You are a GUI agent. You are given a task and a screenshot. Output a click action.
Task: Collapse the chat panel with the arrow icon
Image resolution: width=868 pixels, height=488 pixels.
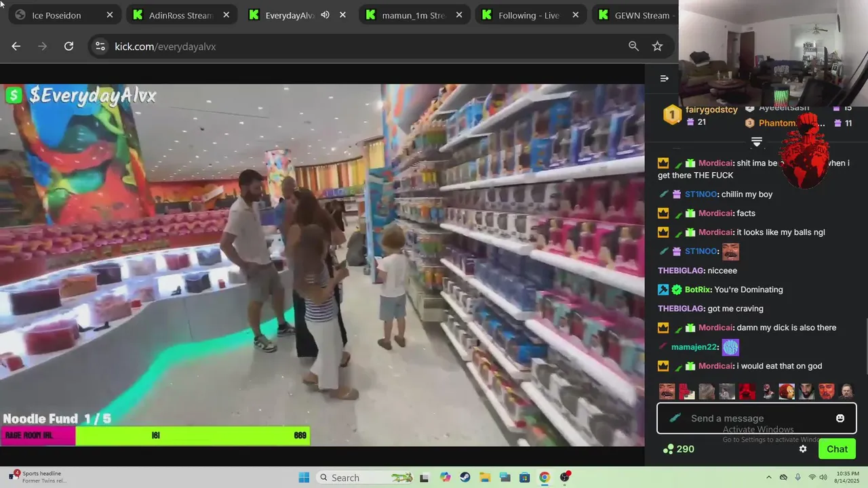665,79
